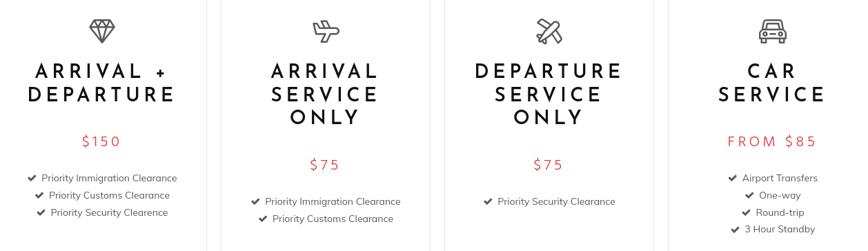868x251 pixels.
Task: Select the Arrival Service Only heading
Action: click(326, 94)
